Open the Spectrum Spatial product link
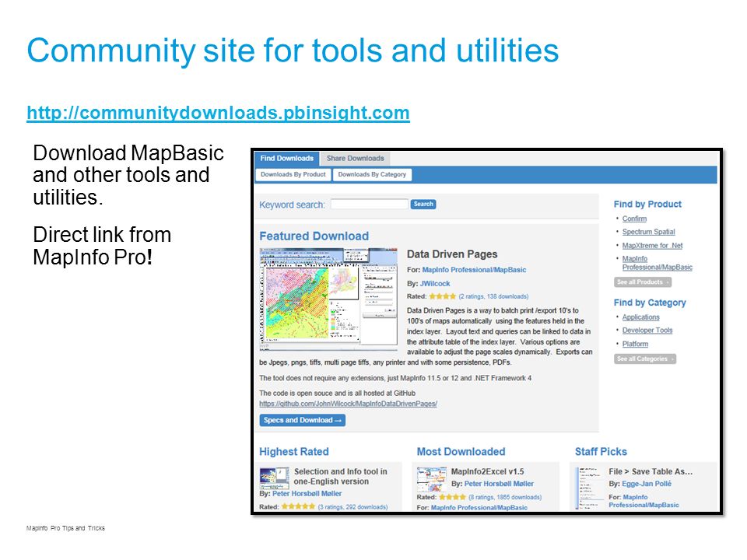The height and width of the screenshot is (560, 747). (648, 232)
